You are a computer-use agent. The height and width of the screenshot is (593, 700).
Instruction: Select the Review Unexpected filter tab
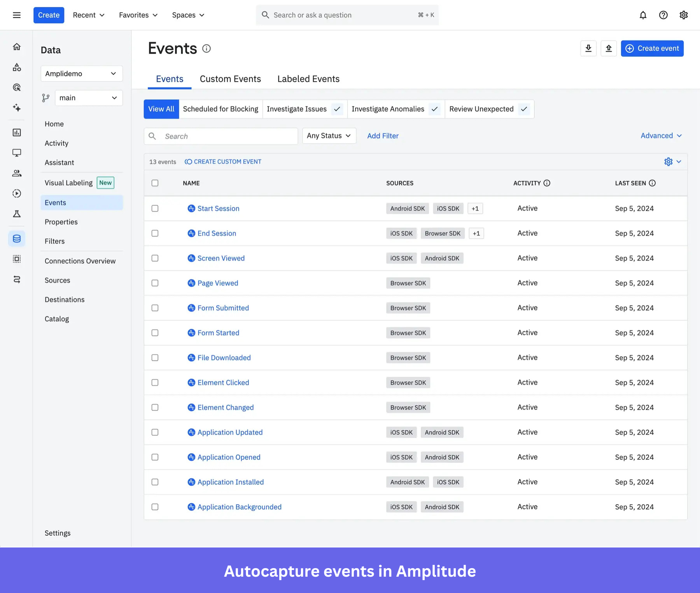489,109
